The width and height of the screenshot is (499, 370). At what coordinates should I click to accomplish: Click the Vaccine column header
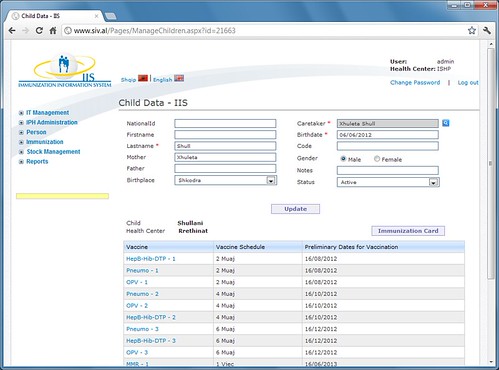coord(168,247)
